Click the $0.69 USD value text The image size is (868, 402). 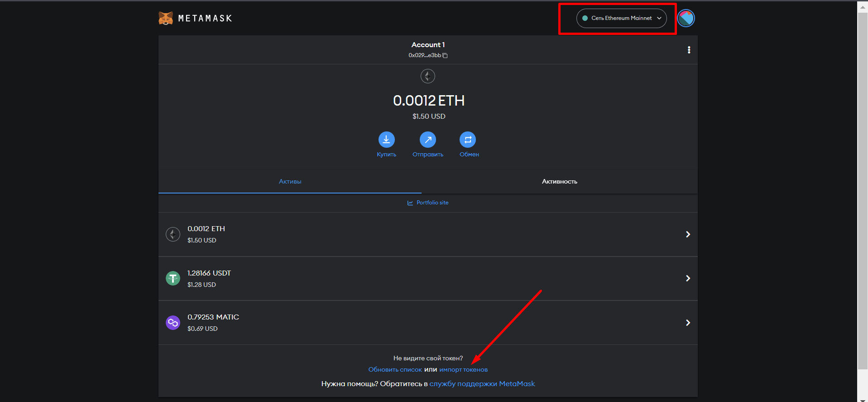202,329
